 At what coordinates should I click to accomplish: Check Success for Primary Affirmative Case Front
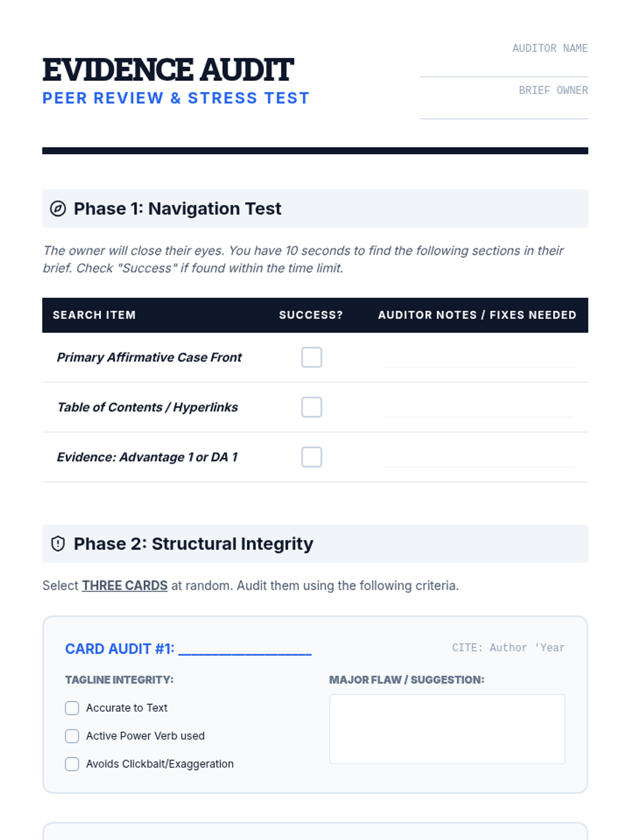(x=311, y=357)
